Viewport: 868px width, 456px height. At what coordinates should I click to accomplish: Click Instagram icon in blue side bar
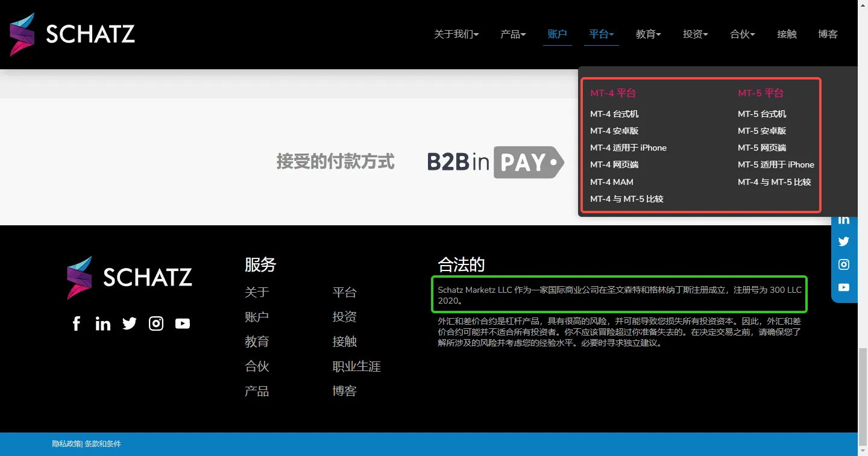click(844, 264)
